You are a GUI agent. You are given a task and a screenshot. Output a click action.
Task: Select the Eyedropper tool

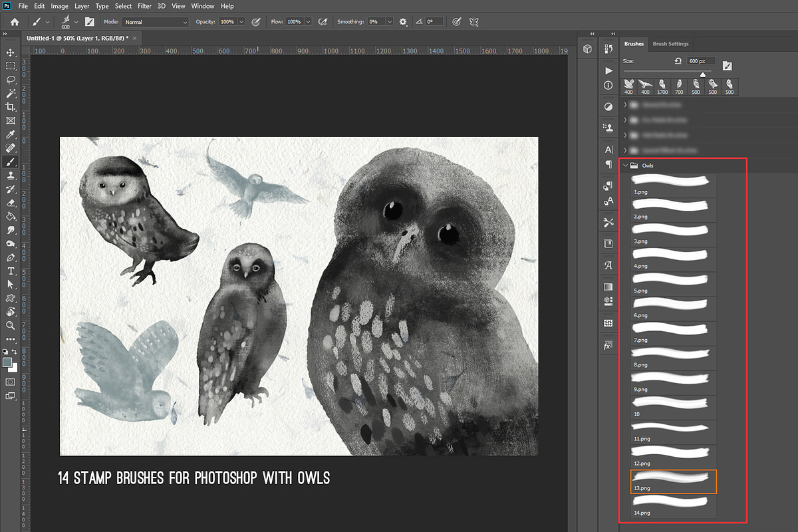click(x=11, y=134)
